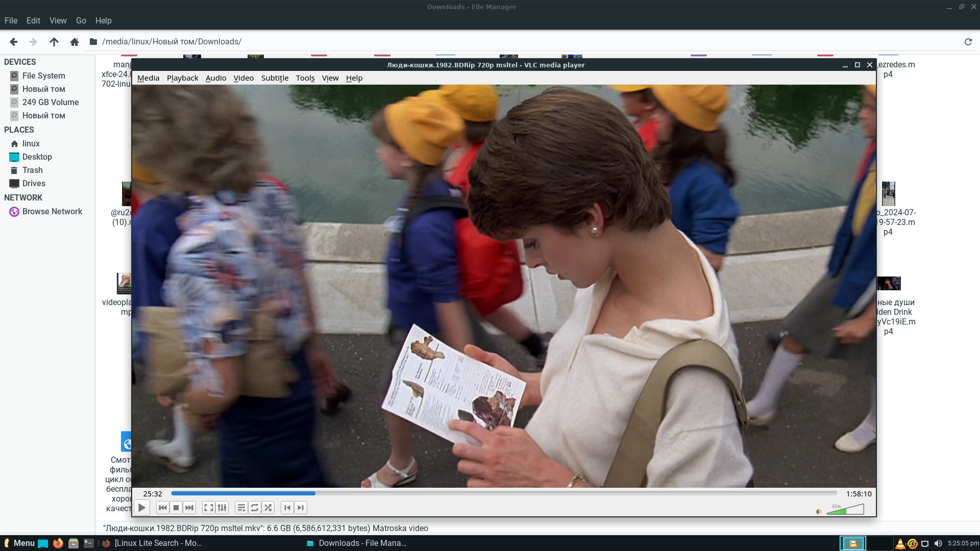Open the VLC Playback menu
The image size is (980, 551).
[x=182, y=78]
